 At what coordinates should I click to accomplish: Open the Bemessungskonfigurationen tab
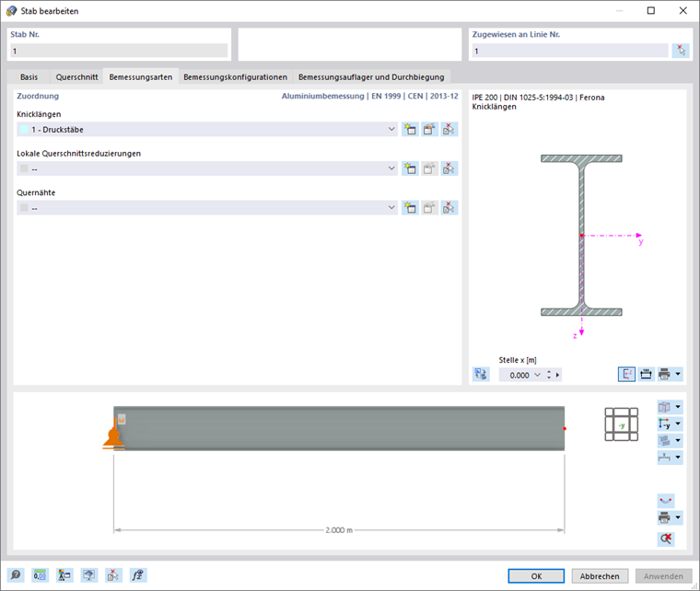click(x=235, y=76)
